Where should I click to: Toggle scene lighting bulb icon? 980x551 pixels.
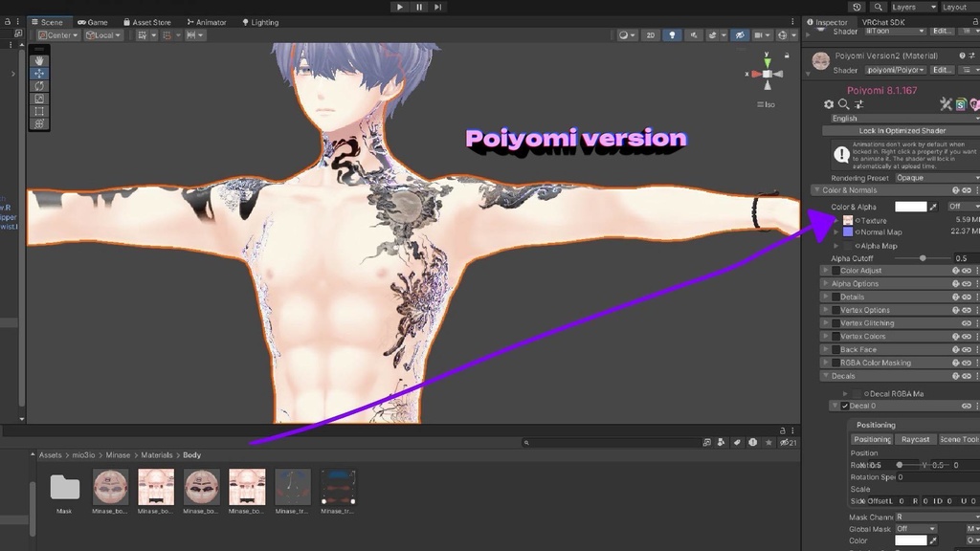pyautogui.click(x=672, y=35)
